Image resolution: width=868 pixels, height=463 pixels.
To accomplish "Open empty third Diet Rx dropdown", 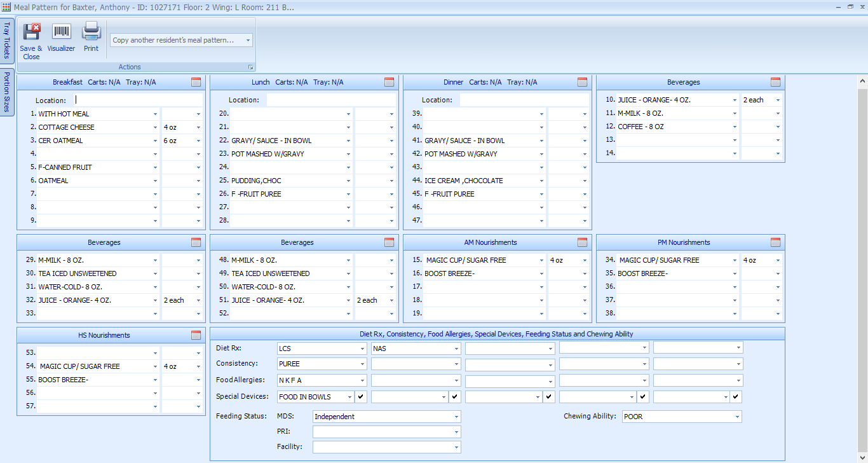I will (x=550, y=349).
